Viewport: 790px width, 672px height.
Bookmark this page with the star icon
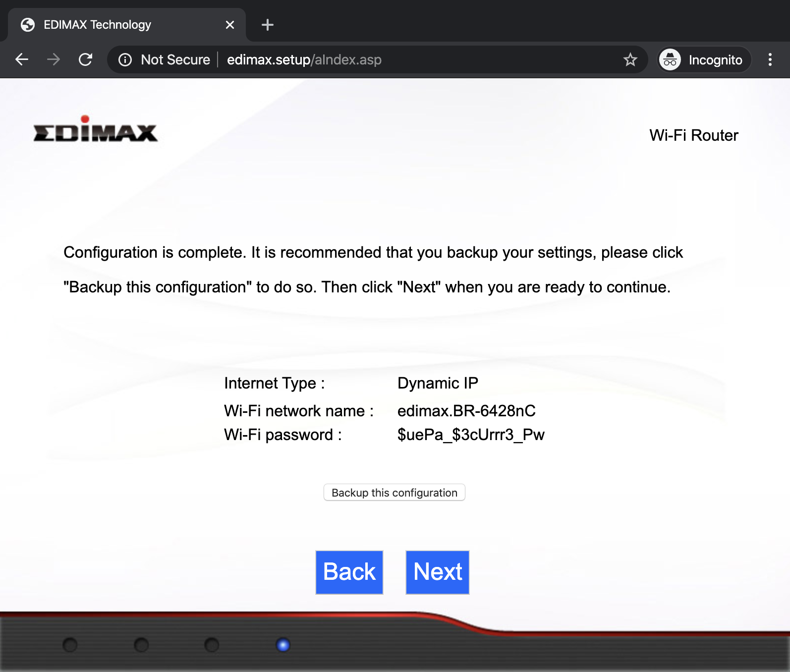click(630, 59)
